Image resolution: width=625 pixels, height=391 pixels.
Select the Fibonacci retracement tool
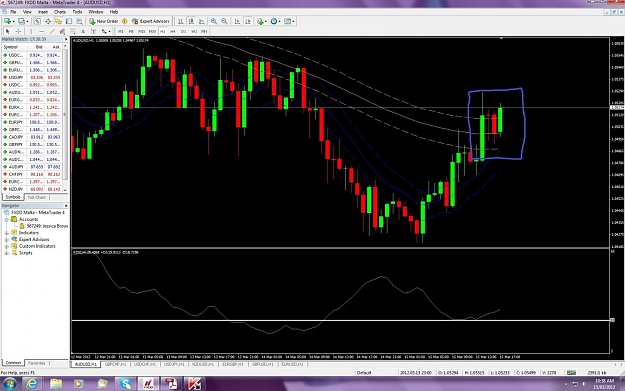[73, 31]
